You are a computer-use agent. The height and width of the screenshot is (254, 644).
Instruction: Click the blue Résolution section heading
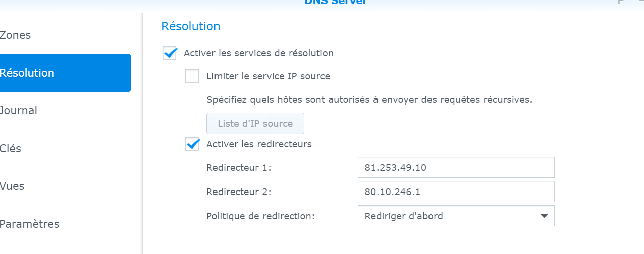[x=190, y=26]
